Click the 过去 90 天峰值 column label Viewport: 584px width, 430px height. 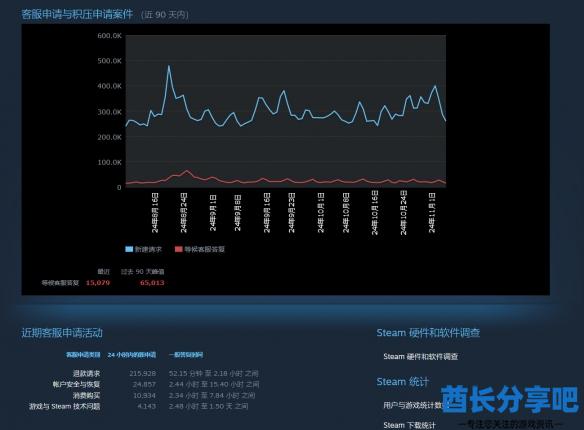coord(142,271)
